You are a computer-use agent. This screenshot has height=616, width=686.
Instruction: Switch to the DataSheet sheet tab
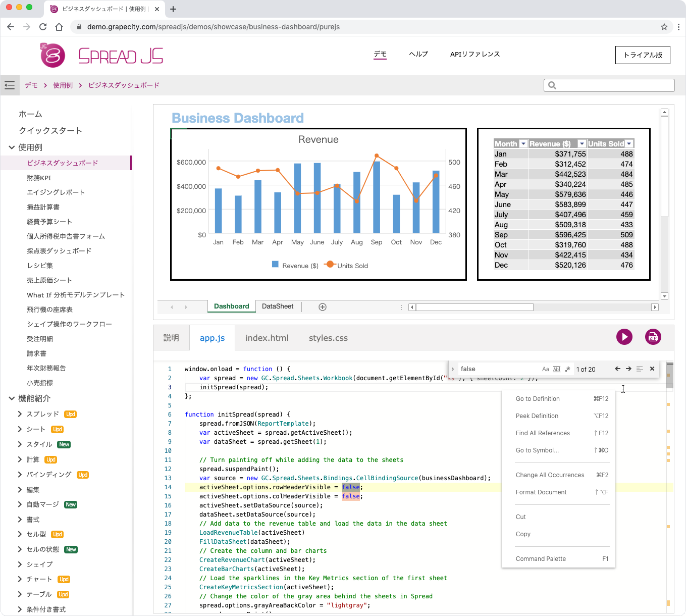coord(278,306)
